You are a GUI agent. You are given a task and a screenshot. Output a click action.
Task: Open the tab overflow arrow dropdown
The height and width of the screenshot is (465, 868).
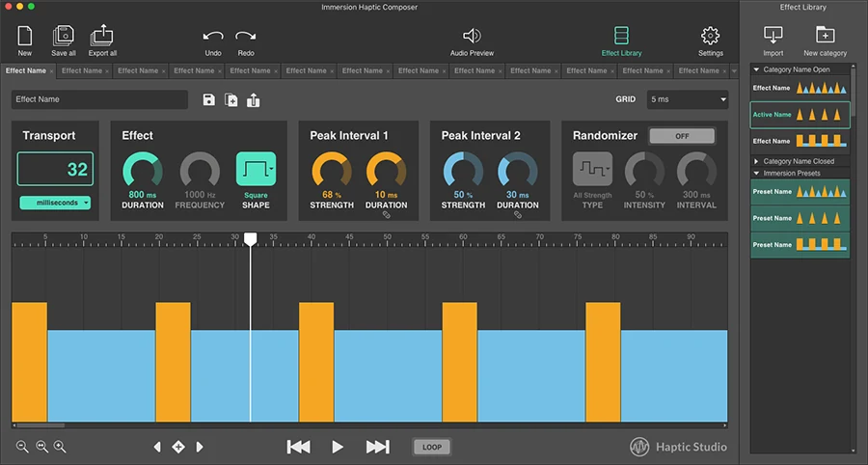point(734,70)
